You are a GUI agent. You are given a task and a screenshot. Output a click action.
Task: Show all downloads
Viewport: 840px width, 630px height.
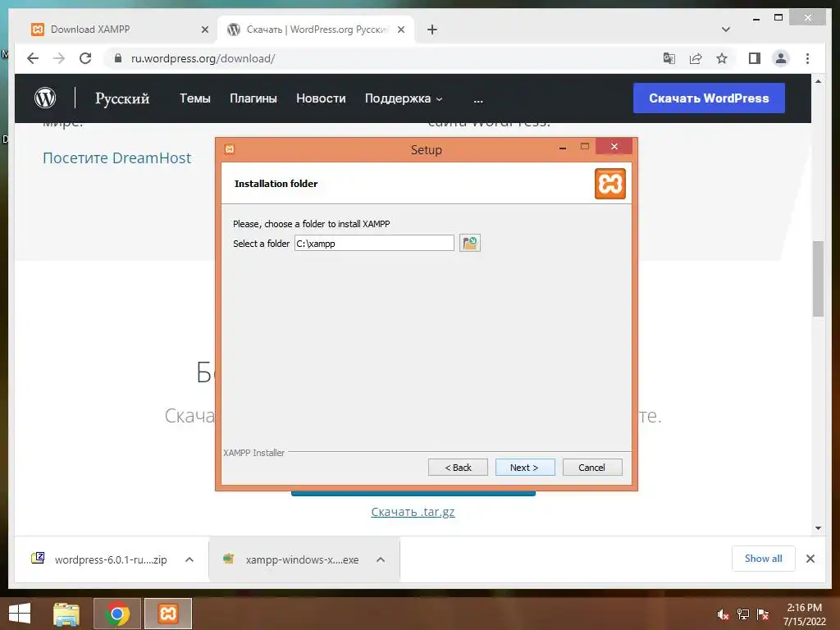pyautogui.click(x=764, y=559)
